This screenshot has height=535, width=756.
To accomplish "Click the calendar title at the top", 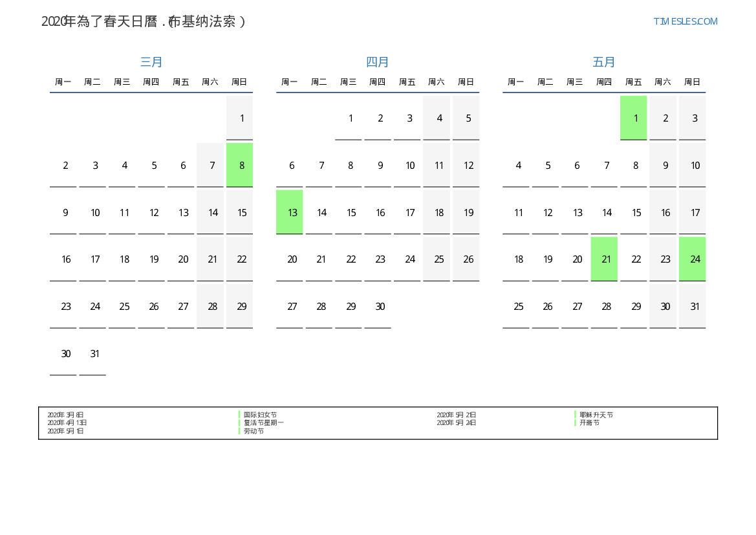I will tap(144, 21).
